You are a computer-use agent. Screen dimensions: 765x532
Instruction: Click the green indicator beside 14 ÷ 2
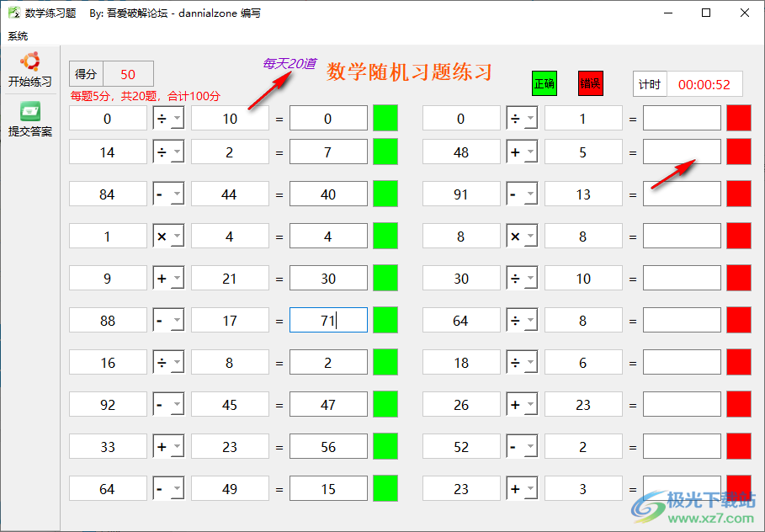pos(385,152)
